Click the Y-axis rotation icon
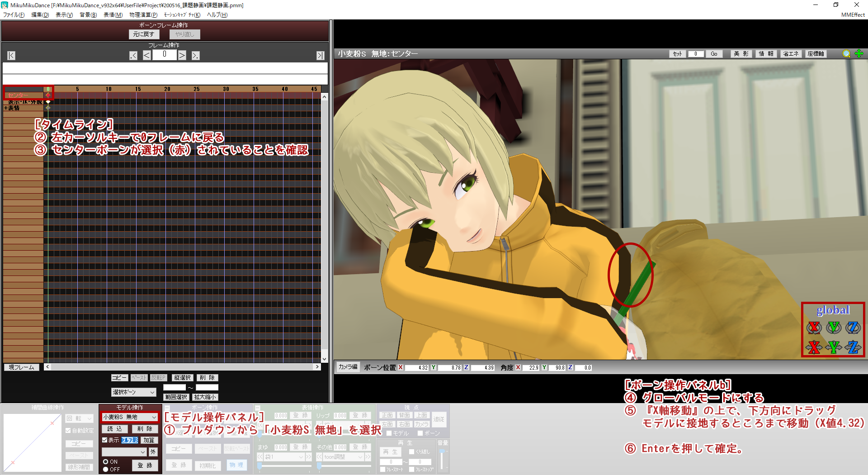 click(833, 327)
